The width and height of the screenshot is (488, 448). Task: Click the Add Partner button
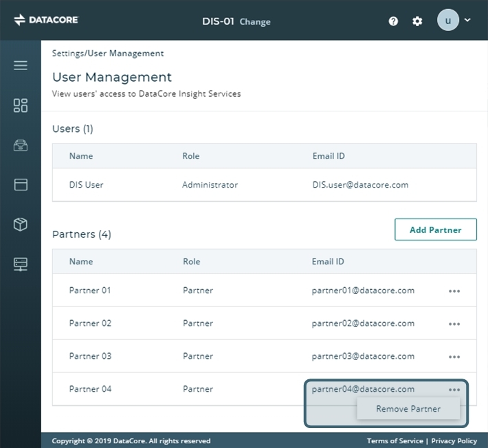(x=435, y=229)
